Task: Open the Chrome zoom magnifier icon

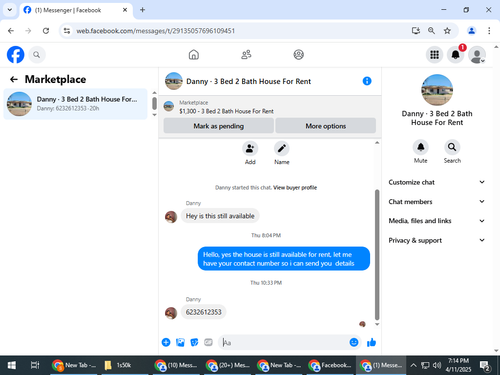Action: tap(431, 31)
